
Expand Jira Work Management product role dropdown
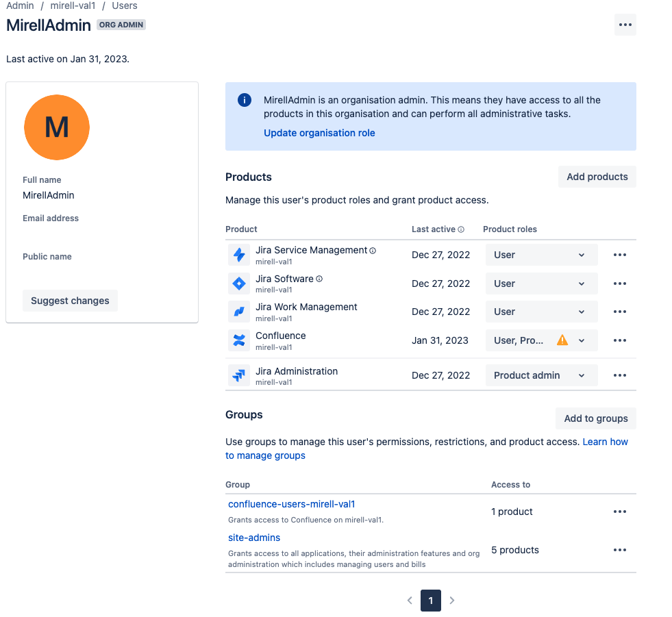coord(542,312)
